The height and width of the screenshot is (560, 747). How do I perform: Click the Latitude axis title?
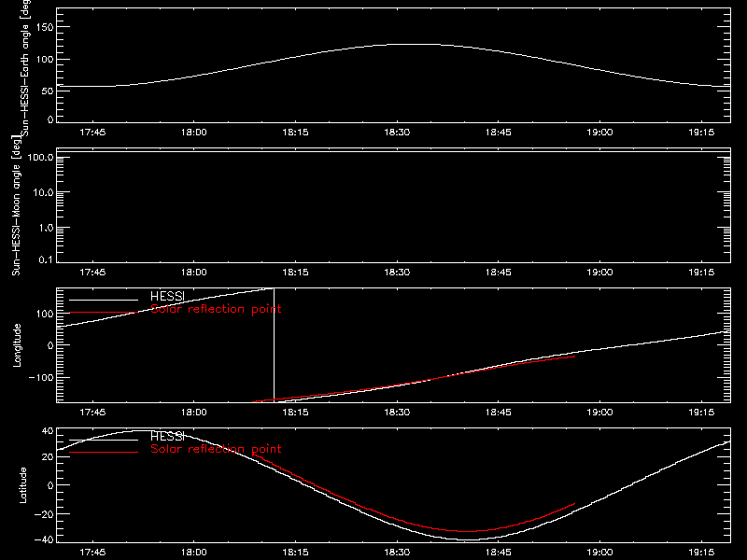[x=22, y=485]
